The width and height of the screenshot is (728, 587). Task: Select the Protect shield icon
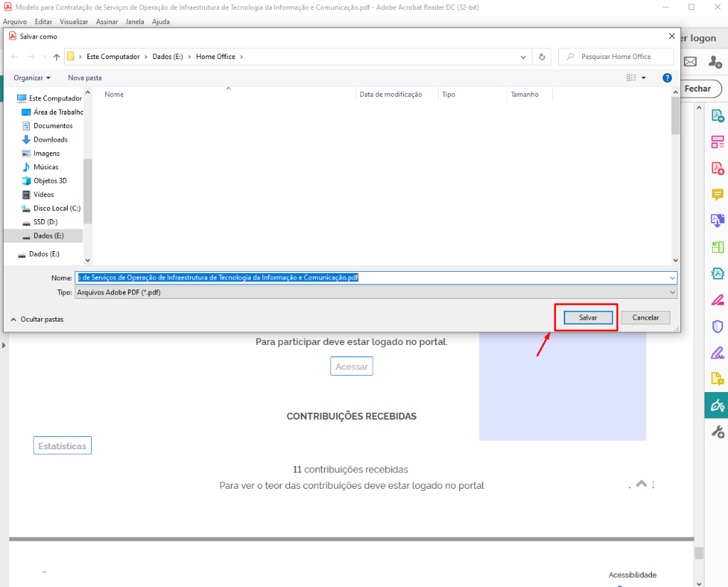[x=717, y=326]
